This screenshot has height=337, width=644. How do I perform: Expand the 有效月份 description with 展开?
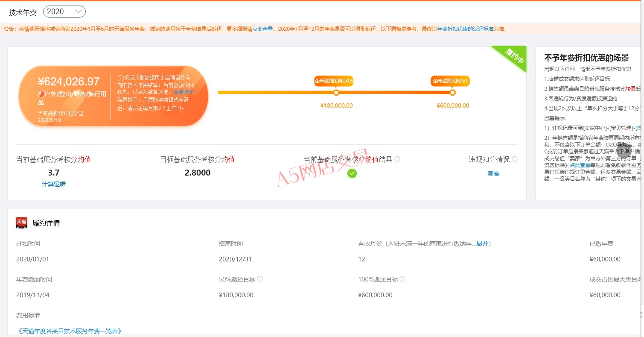click(x=482, y=243)
